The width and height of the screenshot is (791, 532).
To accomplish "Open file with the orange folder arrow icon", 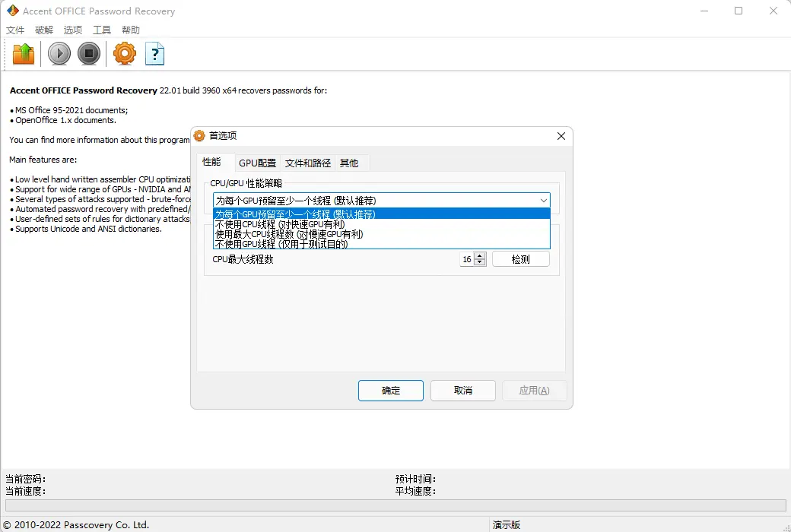I will point(24,53).
